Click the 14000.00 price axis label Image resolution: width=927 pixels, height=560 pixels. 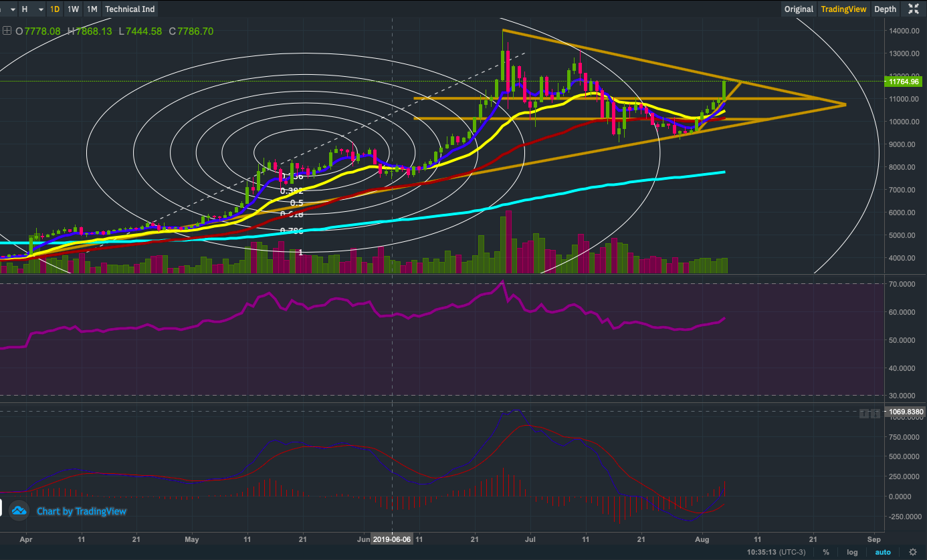[904, 31]
